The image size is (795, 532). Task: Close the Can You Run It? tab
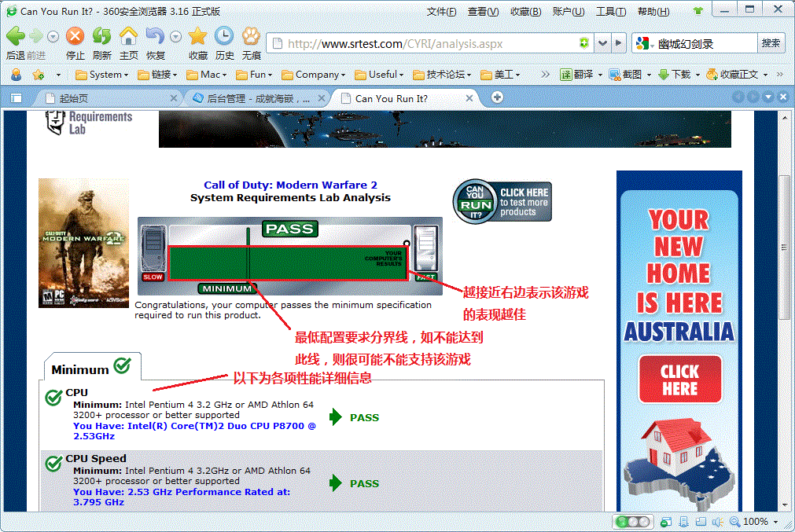point(469,98)
